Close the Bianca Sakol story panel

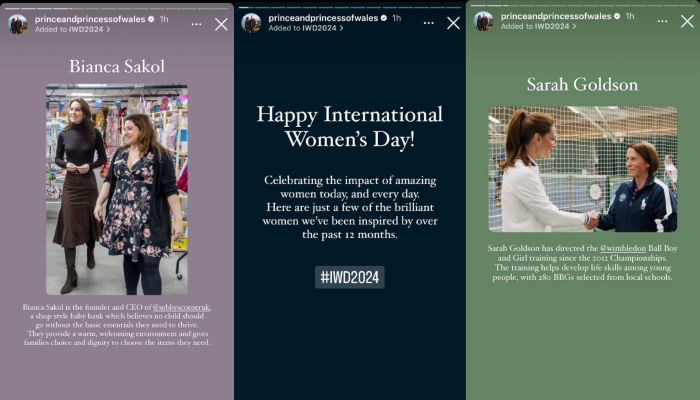(221, 23)
